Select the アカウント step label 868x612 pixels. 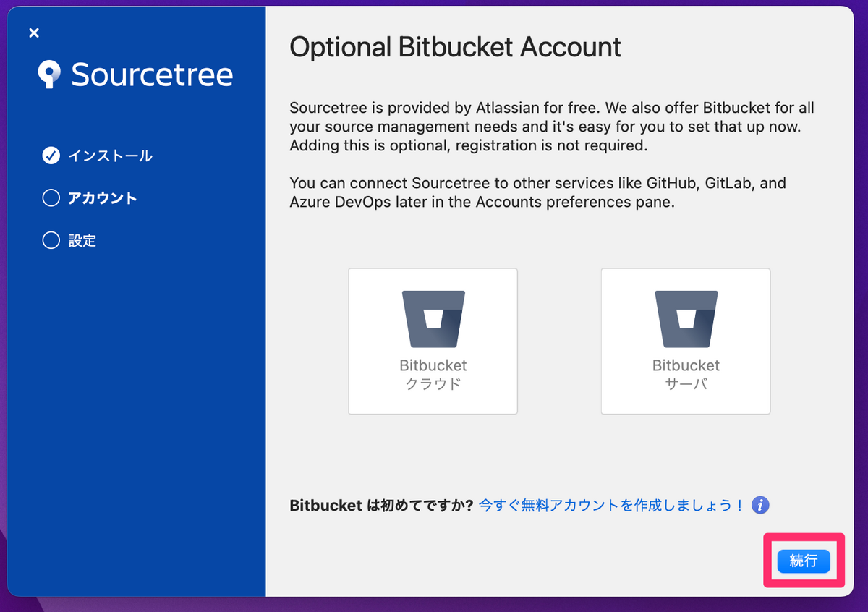point(103,198)
